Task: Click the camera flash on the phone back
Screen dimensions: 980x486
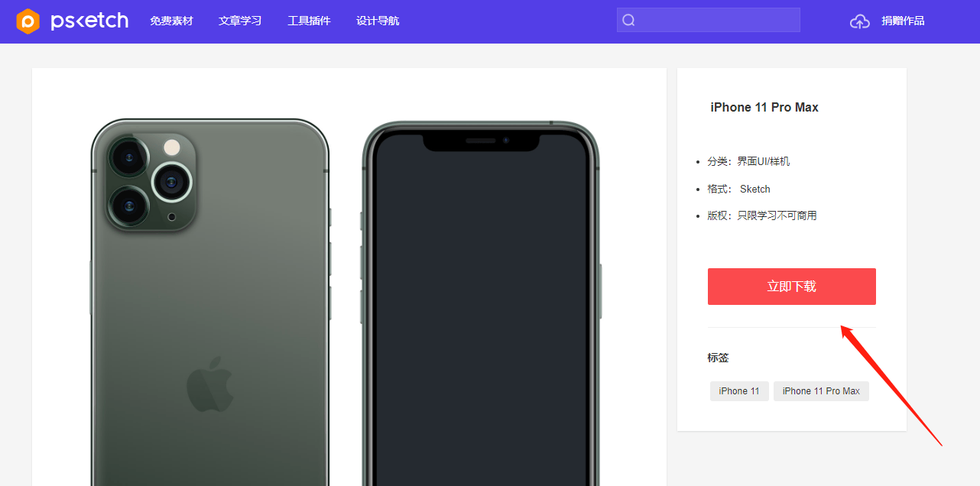Action: pos(173,147)
